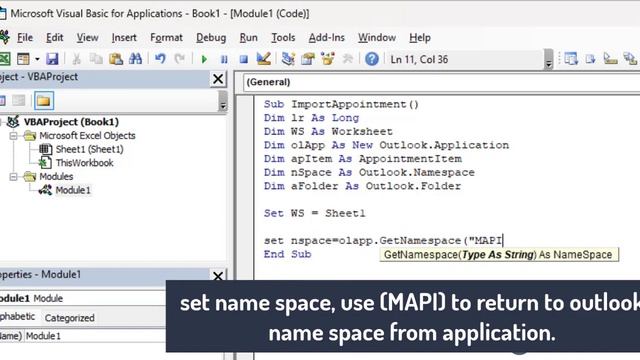The height and width of the screenshot is (360, 640).
Task: Click the Dim WS As Worksheet line
Action: (328, 131)
